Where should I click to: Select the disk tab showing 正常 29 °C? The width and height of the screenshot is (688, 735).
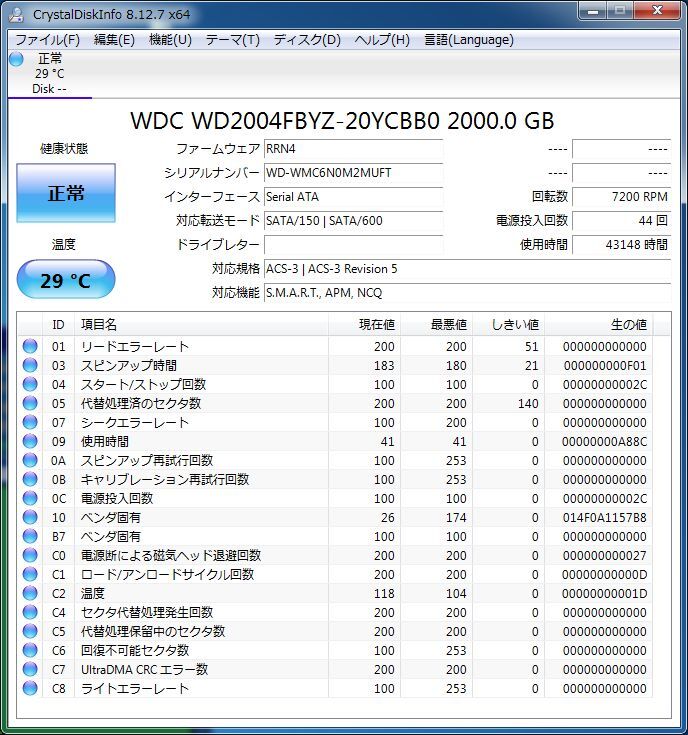49,74
